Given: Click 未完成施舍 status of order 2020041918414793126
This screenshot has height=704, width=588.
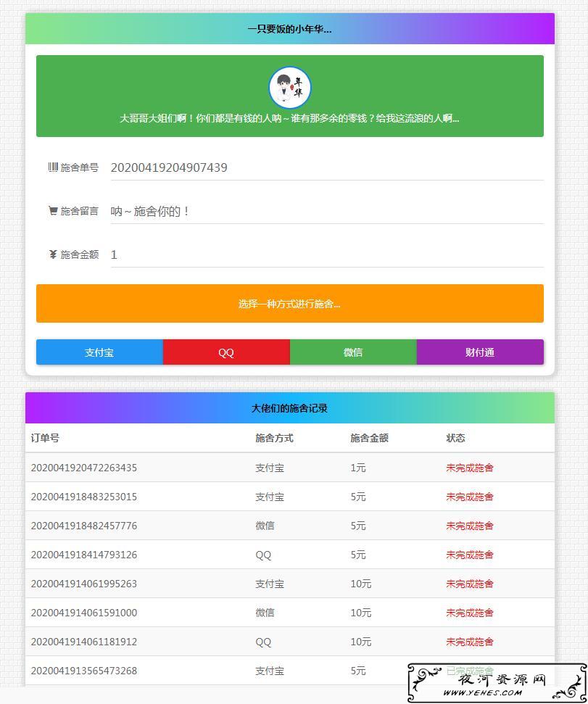Looking at the screenshot, I should 470,555.
